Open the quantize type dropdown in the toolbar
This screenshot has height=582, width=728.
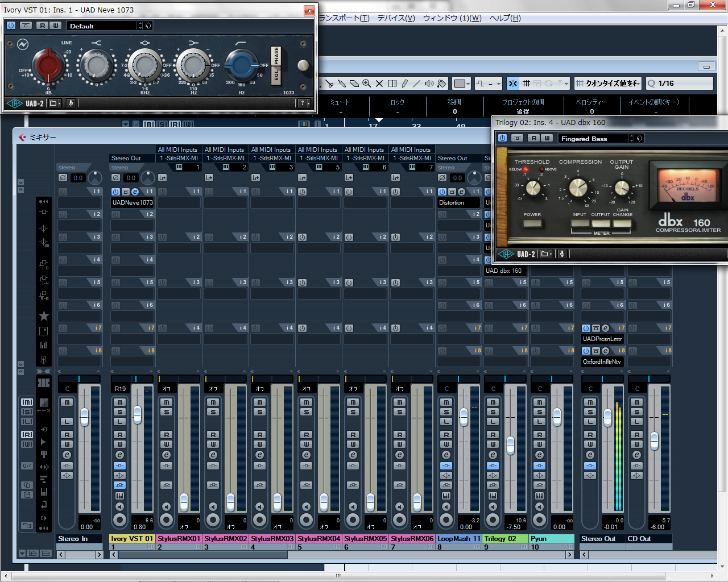[x=607, y=84]
